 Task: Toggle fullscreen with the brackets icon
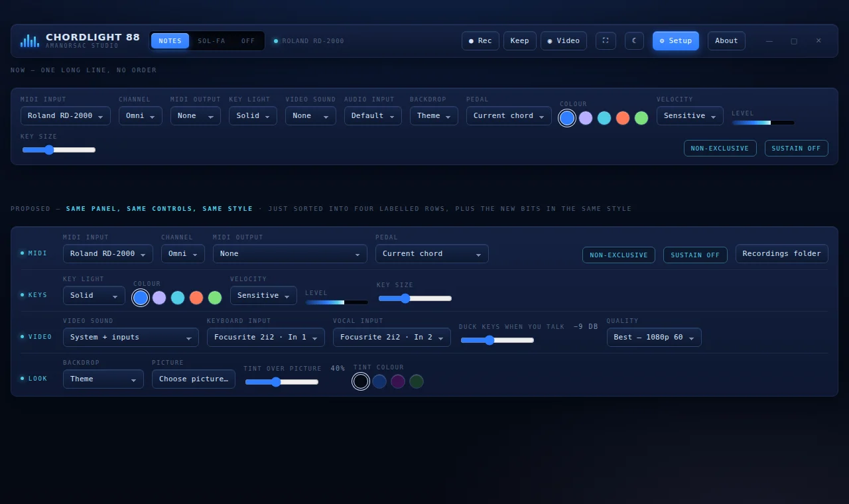[x=606, y=41]
